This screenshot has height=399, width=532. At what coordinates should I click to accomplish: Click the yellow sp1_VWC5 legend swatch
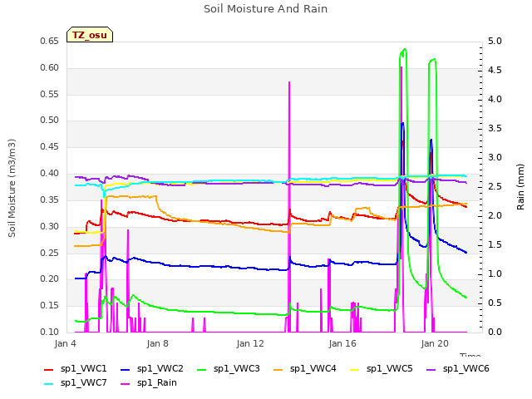click(355, 370)
